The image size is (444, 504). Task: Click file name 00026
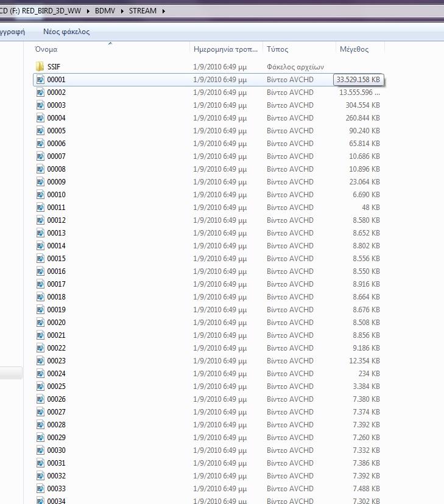tap(56, 399)
